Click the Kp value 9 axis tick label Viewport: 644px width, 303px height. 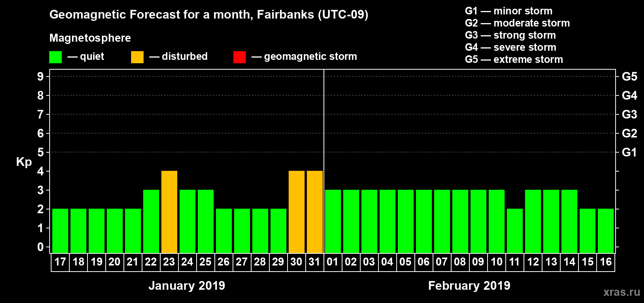pos(41,77)
